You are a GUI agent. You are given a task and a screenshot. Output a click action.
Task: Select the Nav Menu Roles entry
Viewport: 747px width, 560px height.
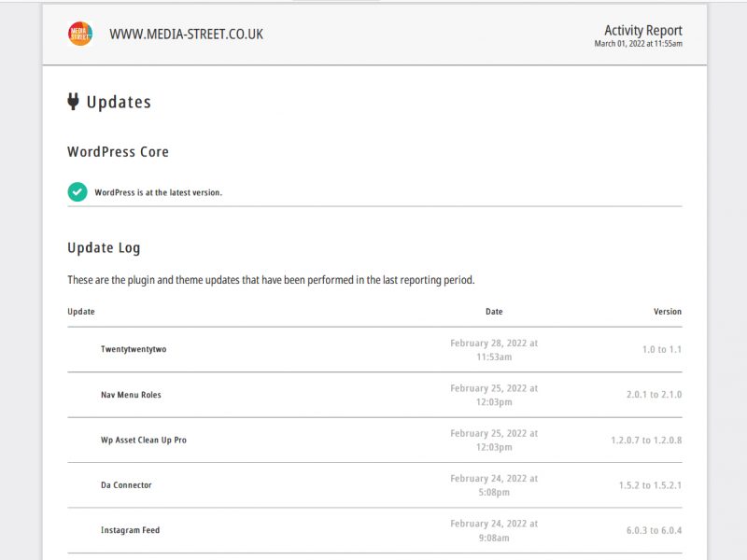tap(131, 395)
